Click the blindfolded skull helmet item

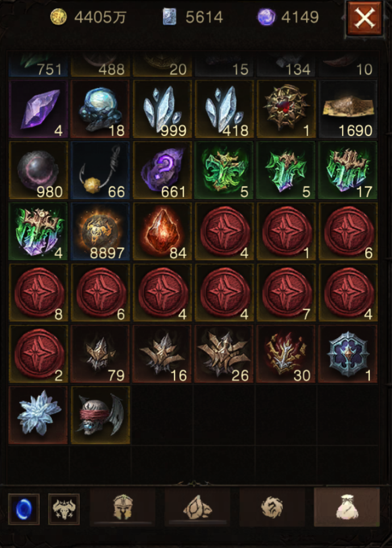[x=100, y=415]
